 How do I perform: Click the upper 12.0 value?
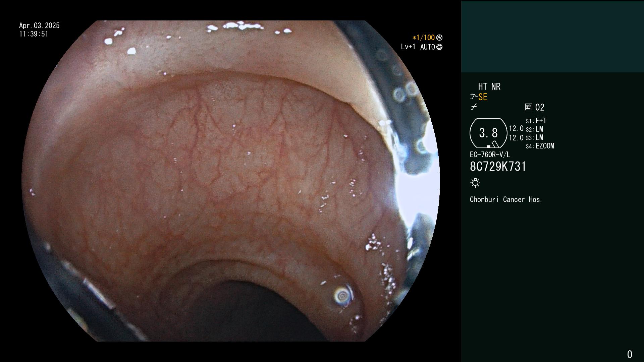[516, 128]
